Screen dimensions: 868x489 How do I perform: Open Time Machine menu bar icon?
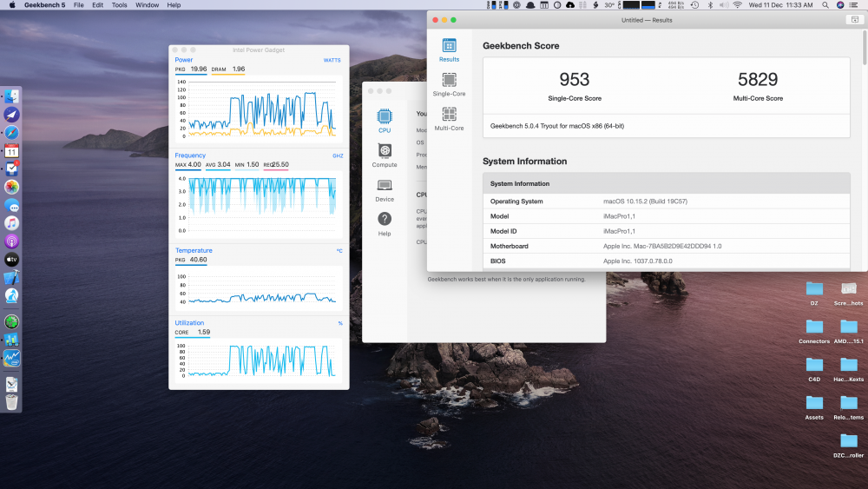click(x=694, y=5)
